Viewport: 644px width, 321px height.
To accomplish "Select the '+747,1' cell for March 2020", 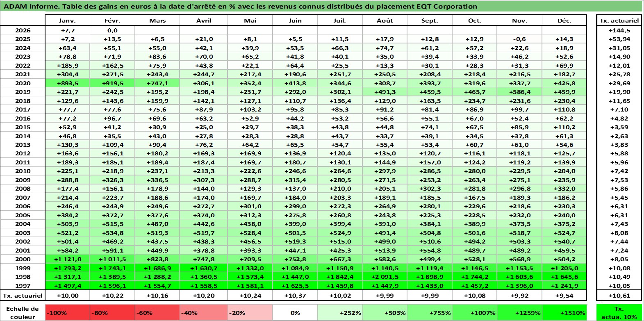I will click(157, 83).
